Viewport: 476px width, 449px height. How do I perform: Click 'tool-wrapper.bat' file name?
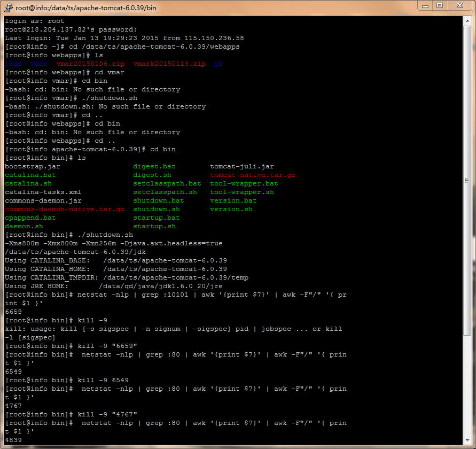pyautogui.click(x=244, y=183)
